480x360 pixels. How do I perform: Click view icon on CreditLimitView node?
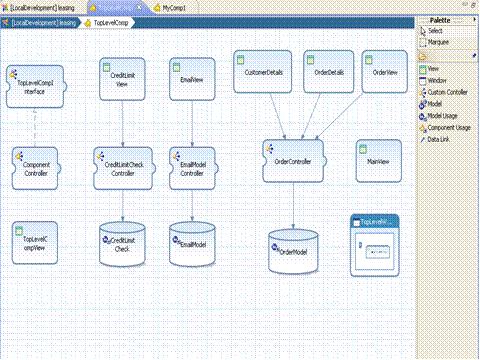pos(106,67)
